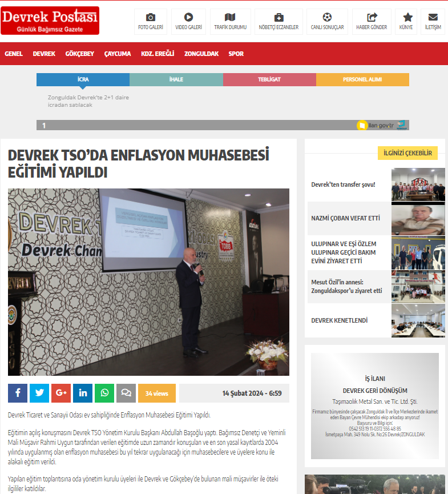Open Nöbetçi Eczaneler medkit icon

279,17
